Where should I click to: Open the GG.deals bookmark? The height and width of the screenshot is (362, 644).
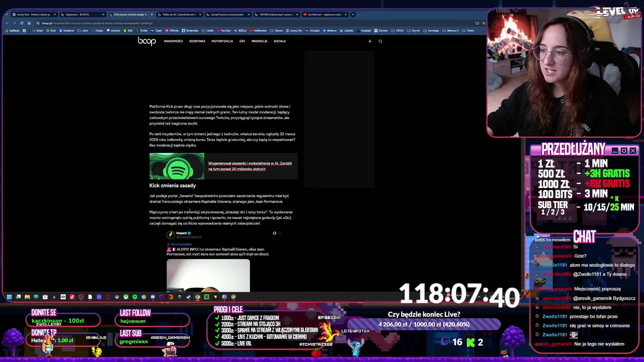312,31
